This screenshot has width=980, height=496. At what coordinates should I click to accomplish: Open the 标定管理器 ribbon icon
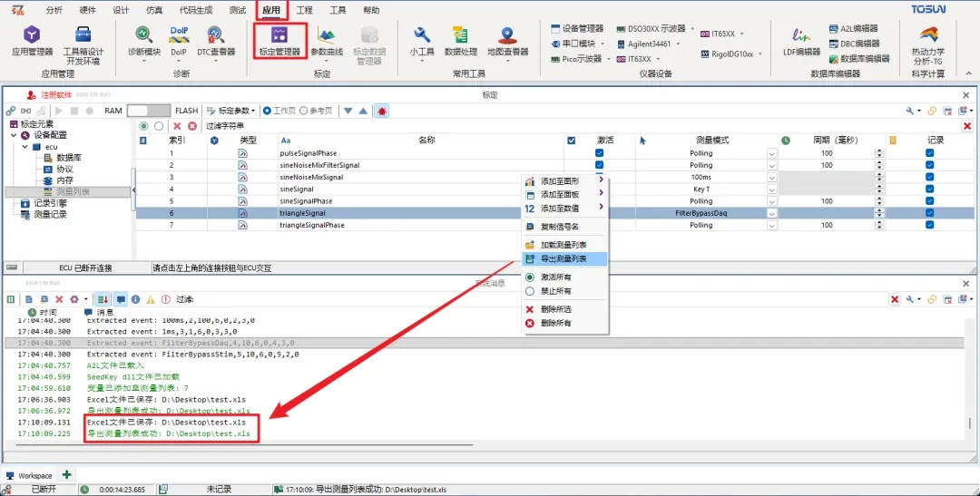[x=279, y=41]
